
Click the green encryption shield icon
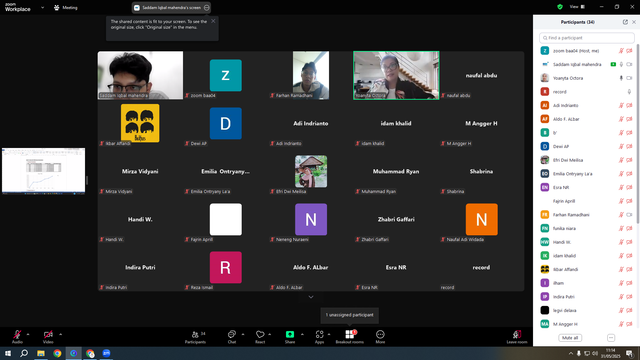[560, 7]
